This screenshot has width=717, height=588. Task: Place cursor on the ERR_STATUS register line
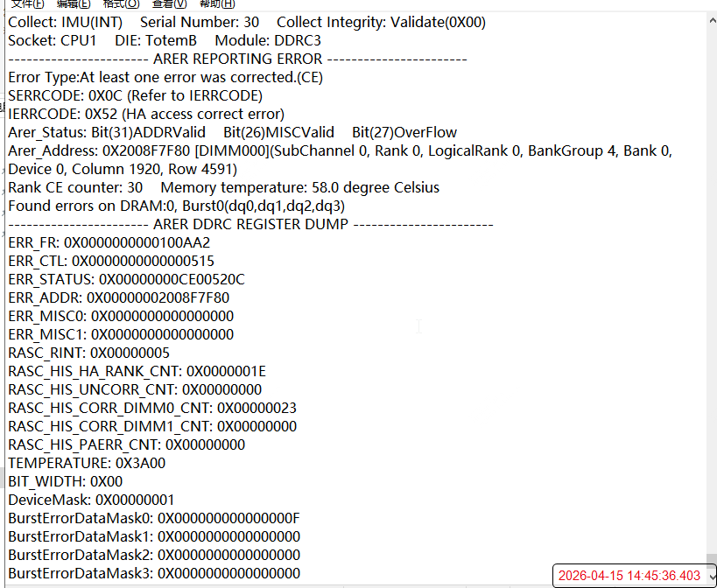pos(126,279)
